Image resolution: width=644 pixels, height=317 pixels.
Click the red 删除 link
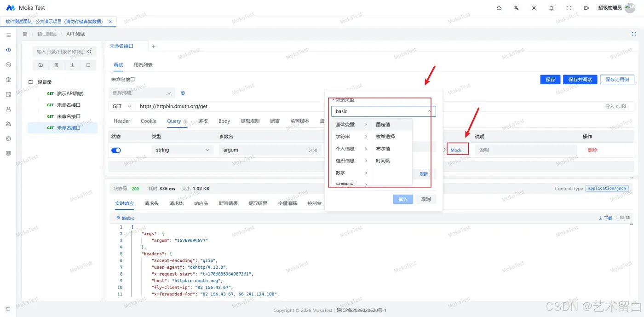(x=592, y=150)
